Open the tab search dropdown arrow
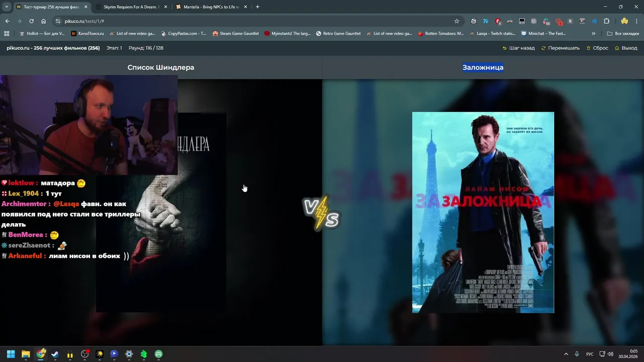644x362 pixels. coord(7,7)
